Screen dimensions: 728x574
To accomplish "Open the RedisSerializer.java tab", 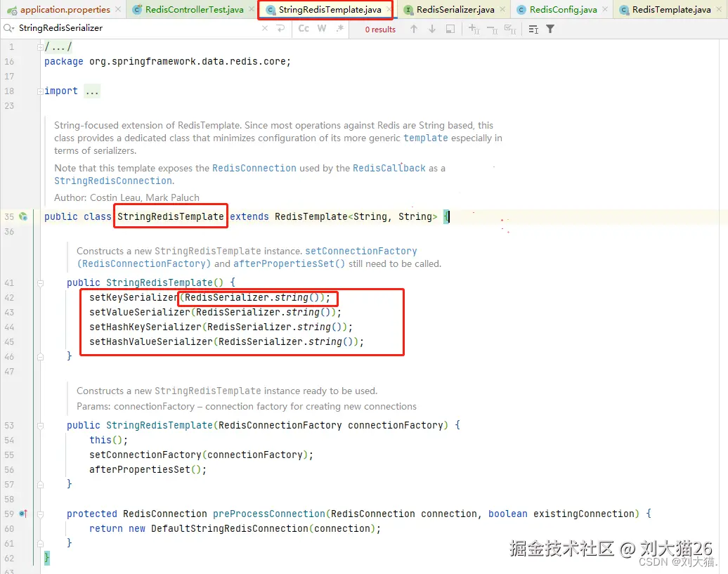I will pos(455,9).
